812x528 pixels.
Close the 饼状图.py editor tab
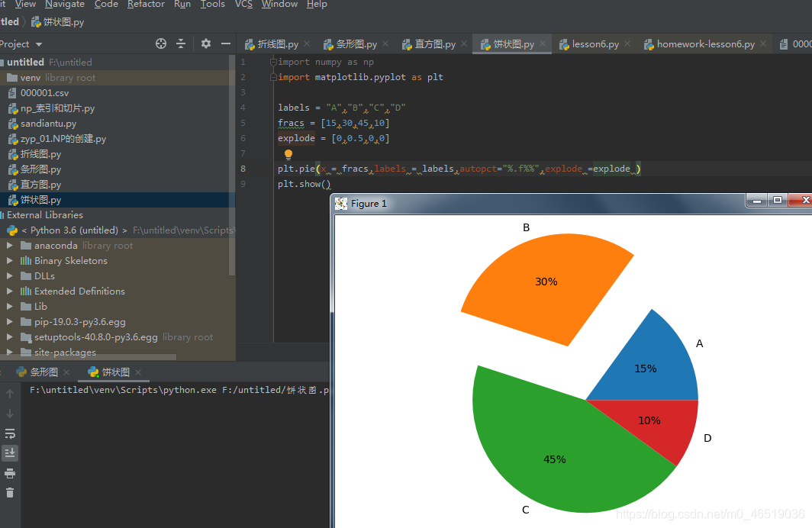543,44
